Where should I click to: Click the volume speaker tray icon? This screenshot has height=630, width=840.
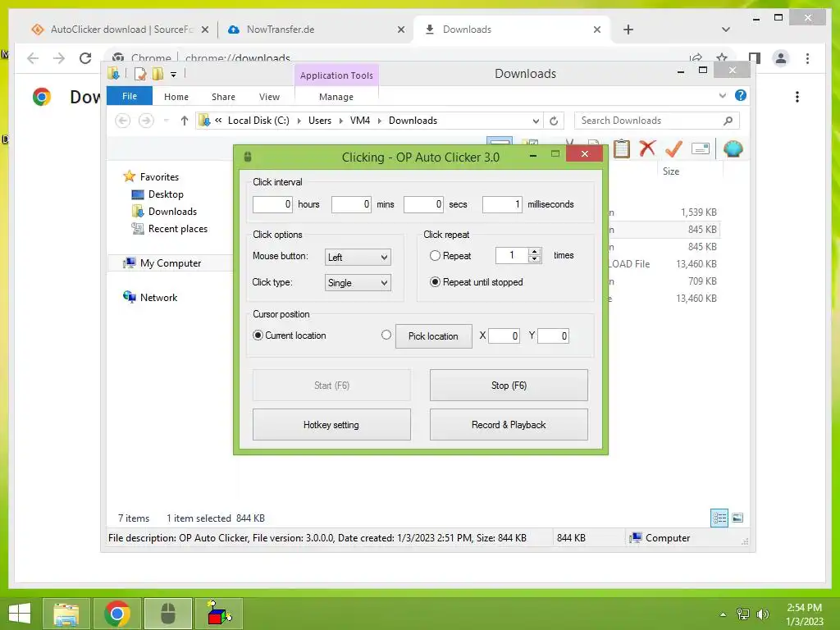[x=762, y=614]
